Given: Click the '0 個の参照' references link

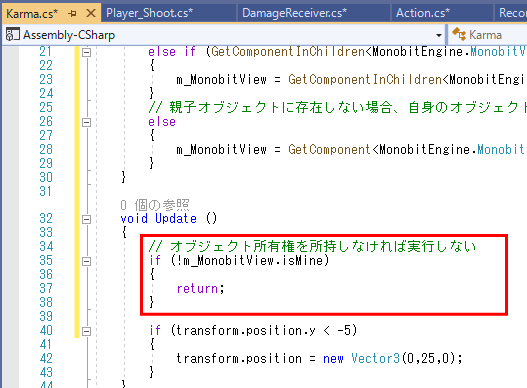Looking at the screenshot, I should pos(155,205).
